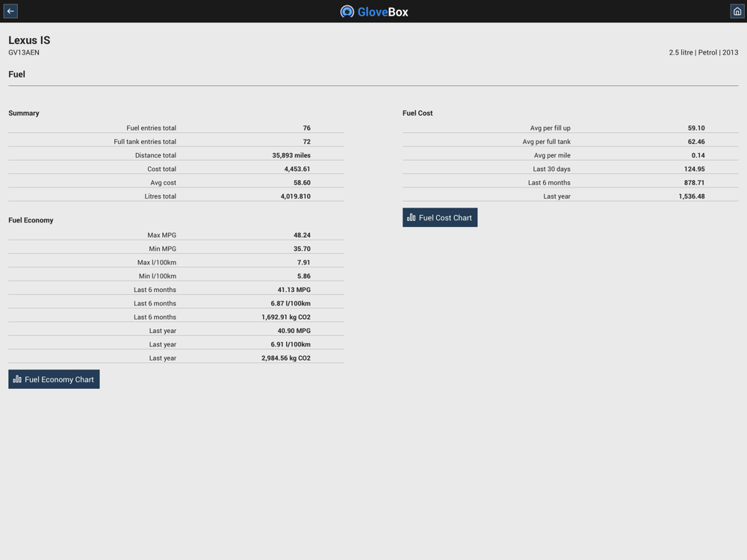Screen dimensions: 747x560
Task: Select the 41.13 MPG value
Action: [294, 290]
